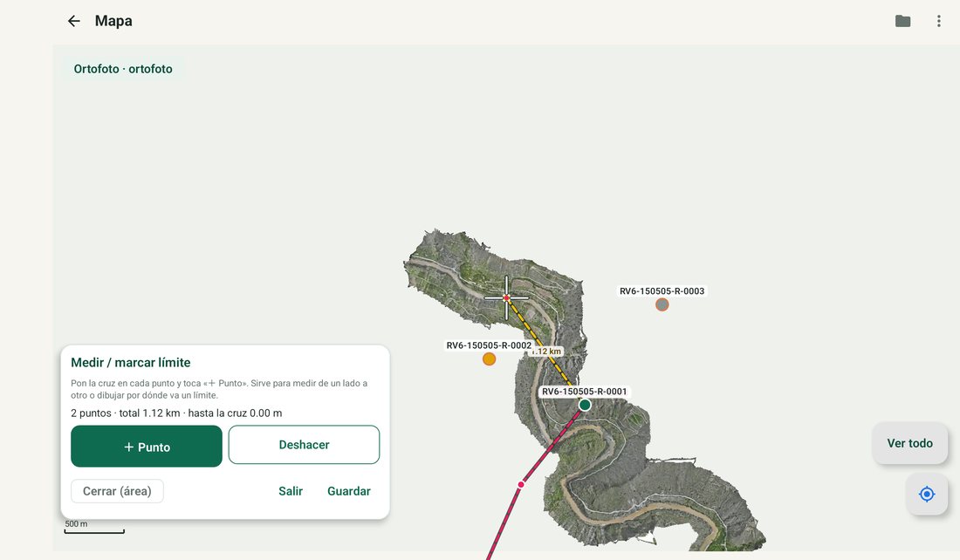This screenshot has width=960, height=560.
Task: Tap the pink track vertex point
Action: [x=521, y=485]
